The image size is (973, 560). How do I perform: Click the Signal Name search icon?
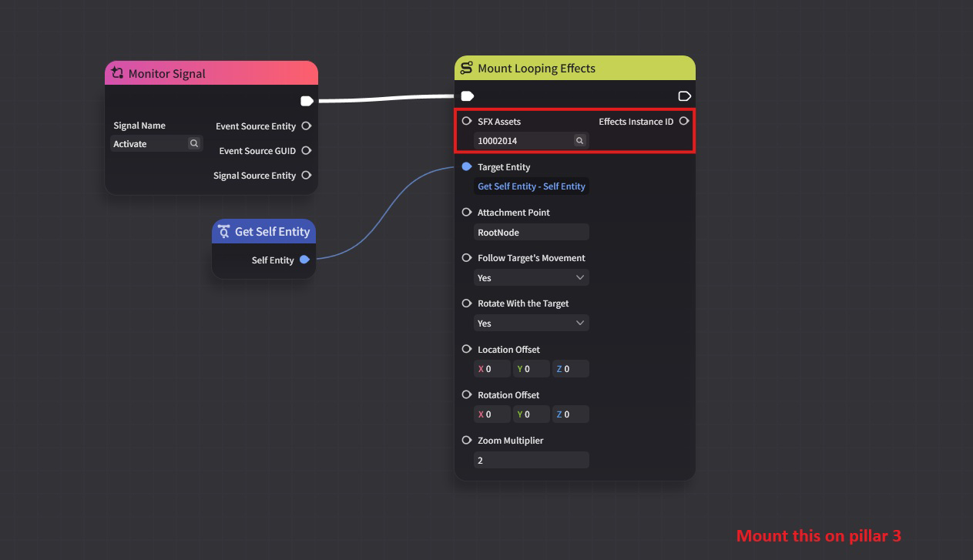point(194,143)
